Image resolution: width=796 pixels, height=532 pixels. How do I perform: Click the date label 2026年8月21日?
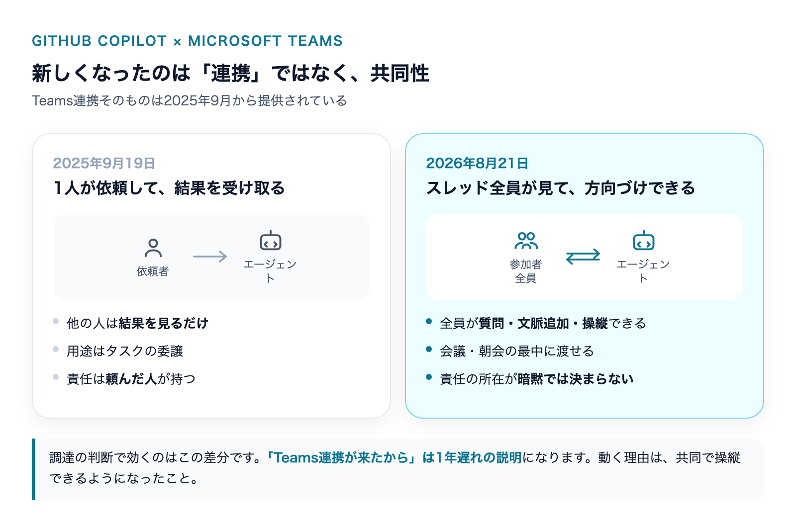tap(477, 163)
